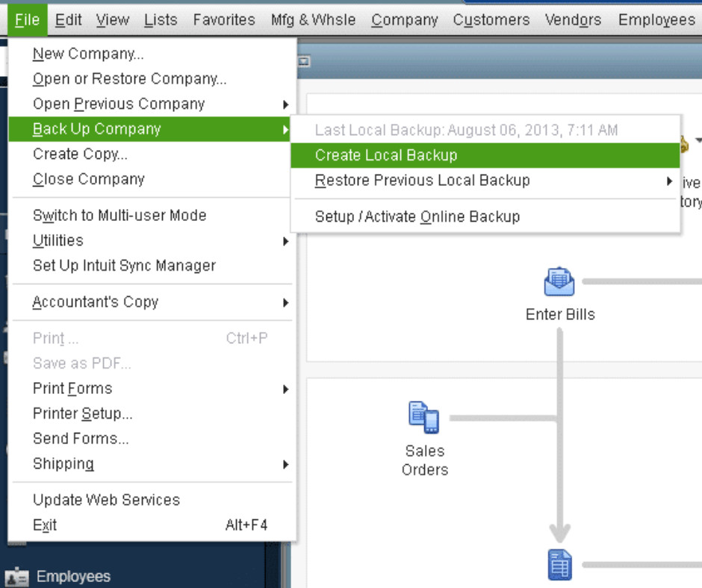Open the Print Forms submenu

point(72,388)
